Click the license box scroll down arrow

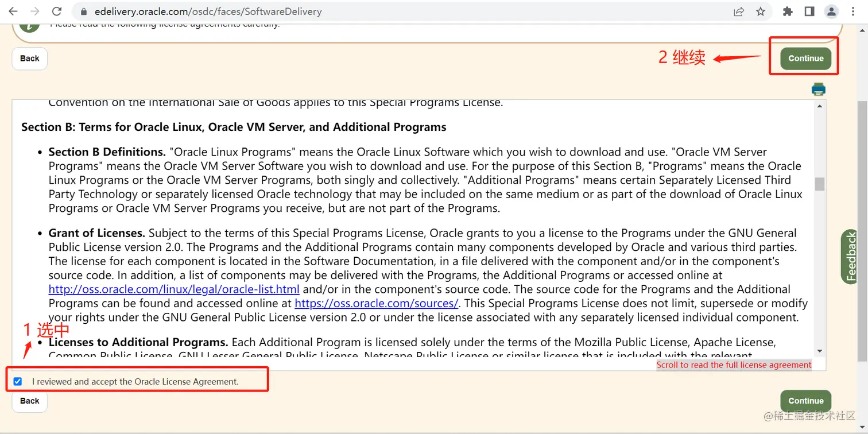(819, 351)
